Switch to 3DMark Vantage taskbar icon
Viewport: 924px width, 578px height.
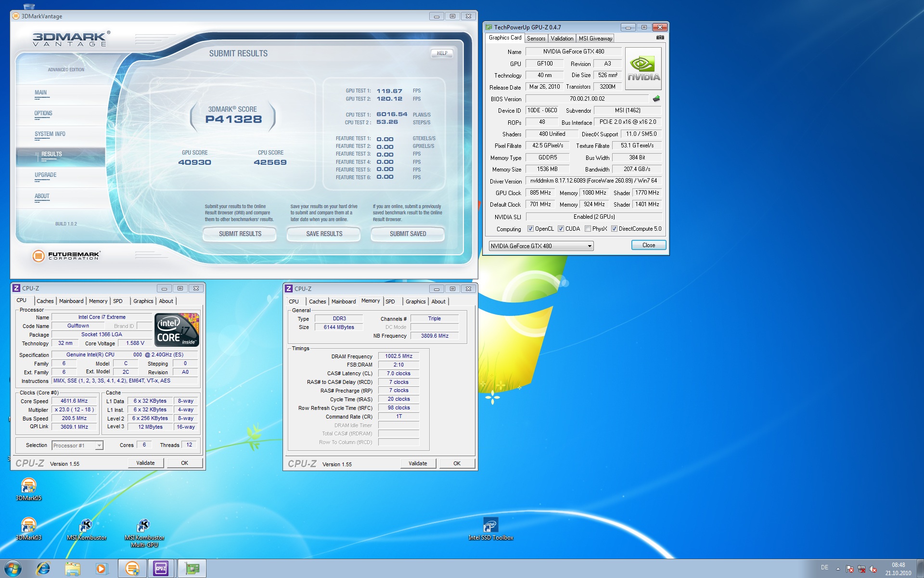(x=132, y=569)
